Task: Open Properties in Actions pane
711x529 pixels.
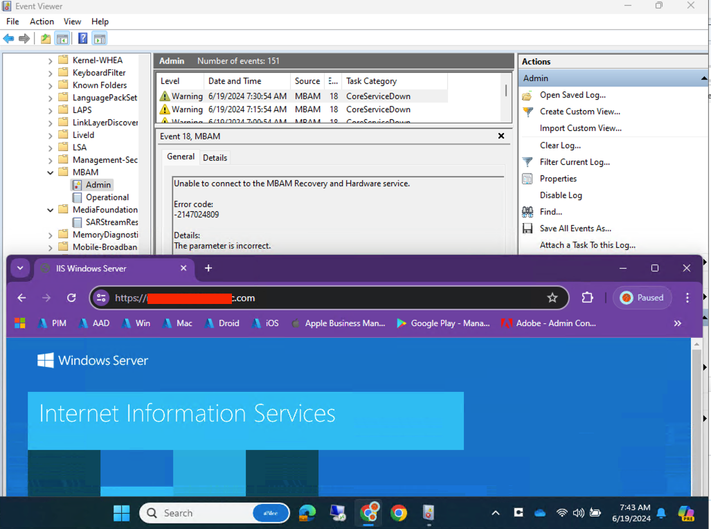Action: click(x=558, y=179)
